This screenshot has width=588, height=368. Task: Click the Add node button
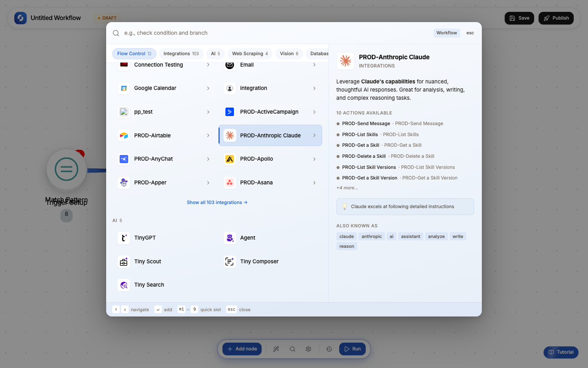coord(242,349)
